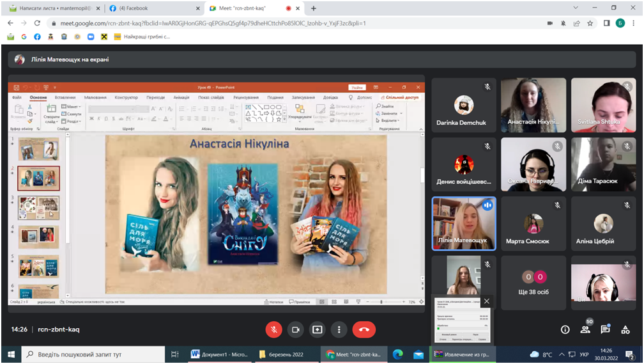Image resolution: width=644 pixels, height=364 pixels.
Task: Click browser back arrow
Action: coord(11,23)
